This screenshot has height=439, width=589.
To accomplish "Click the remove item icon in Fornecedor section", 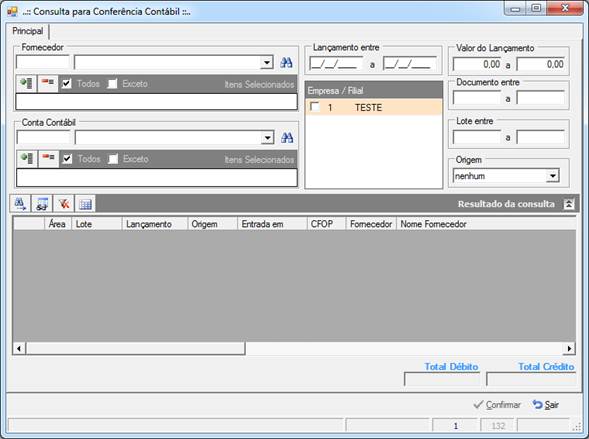I will click(48, 83).
